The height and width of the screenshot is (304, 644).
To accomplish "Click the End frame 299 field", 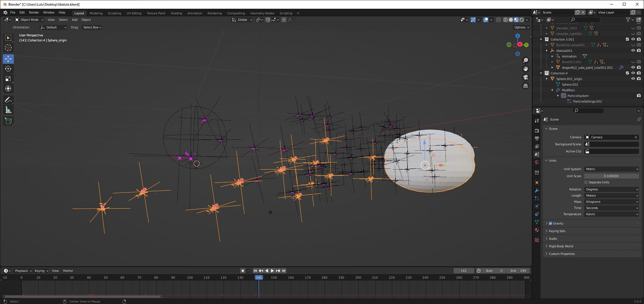I will [x=518, y=271].
